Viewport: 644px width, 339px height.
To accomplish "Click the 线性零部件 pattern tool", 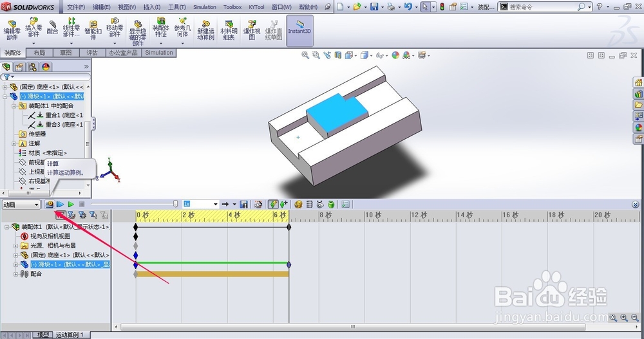I will (x=71, y=30).
